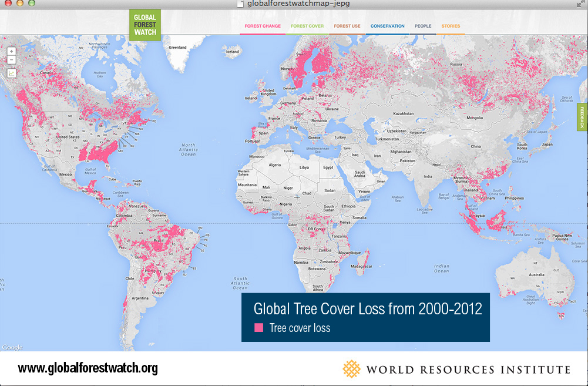Switch to the People tab
588x386 pixels.
[422, 26]
